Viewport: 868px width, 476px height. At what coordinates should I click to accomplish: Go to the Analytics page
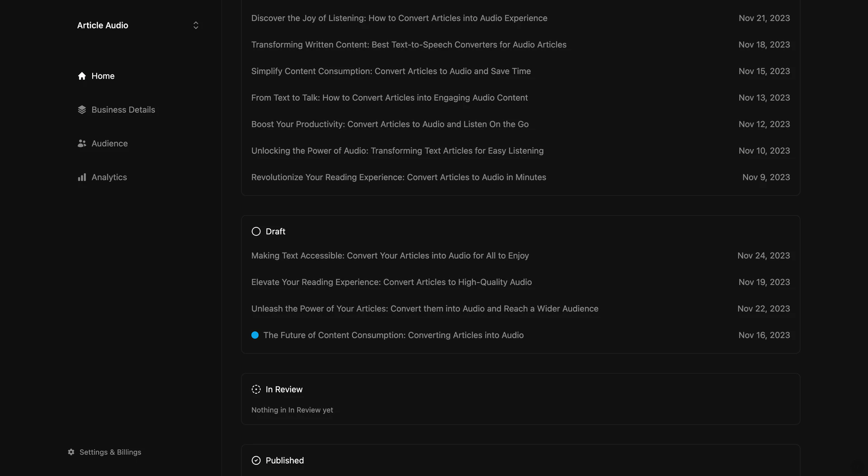(109, 177)
